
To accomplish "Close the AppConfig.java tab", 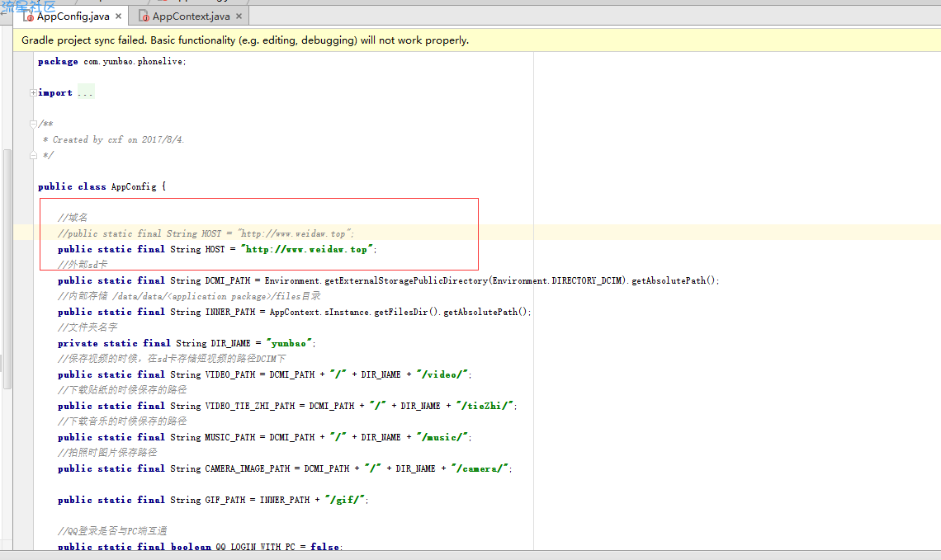I will click(119, 16).
